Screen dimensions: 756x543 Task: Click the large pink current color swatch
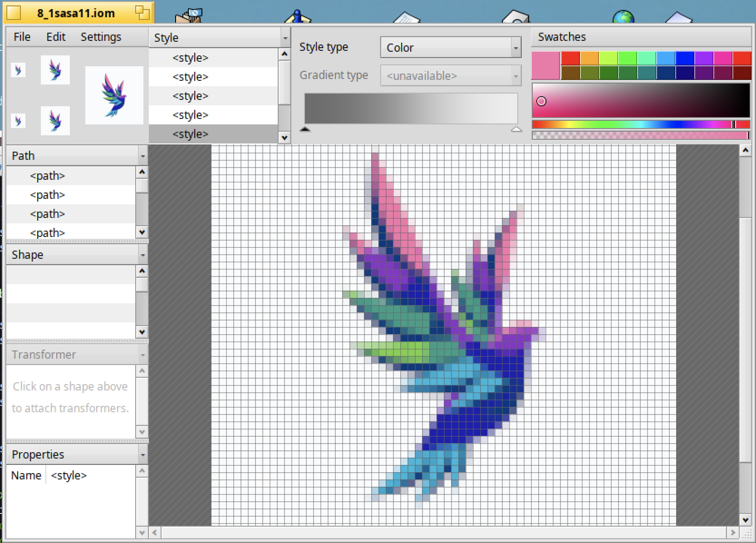tap(545, 66)
